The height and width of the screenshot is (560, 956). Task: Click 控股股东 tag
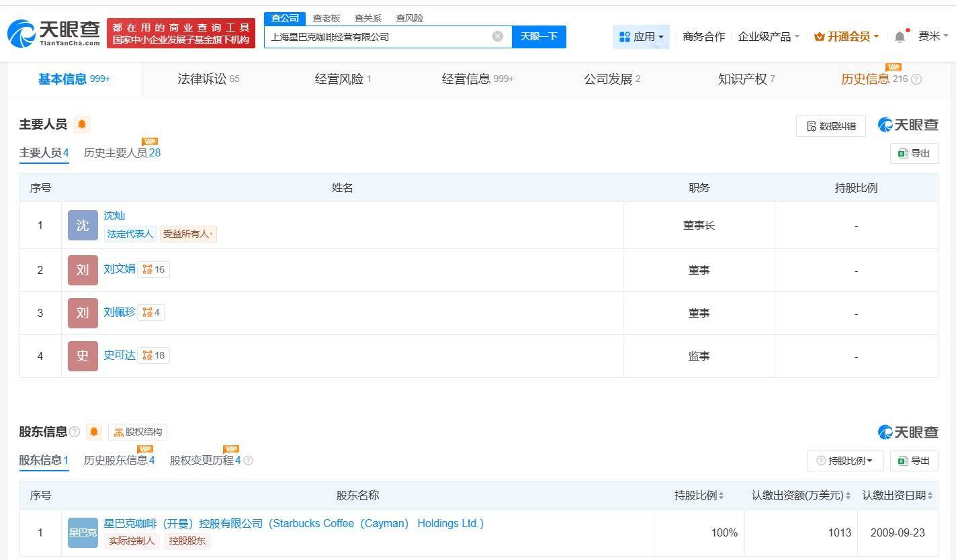coord(187,541)
